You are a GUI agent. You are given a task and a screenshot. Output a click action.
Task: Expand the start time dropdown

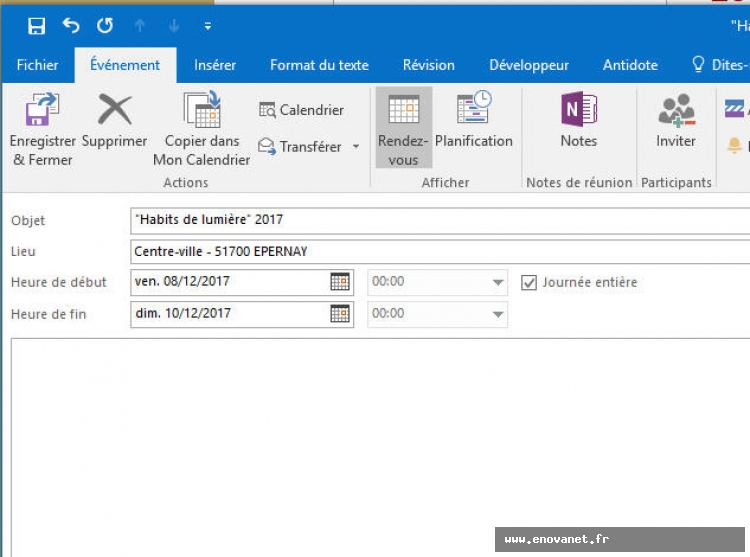(x=498, y=282)
